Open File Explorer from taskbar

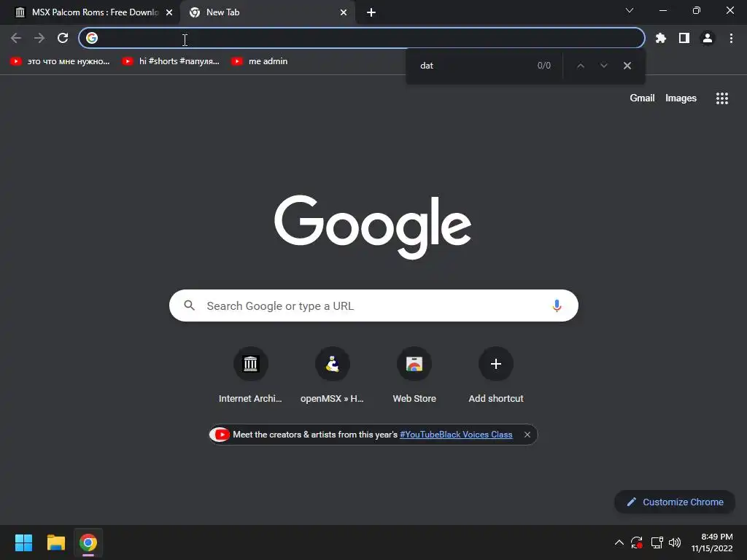coord(55,542)
